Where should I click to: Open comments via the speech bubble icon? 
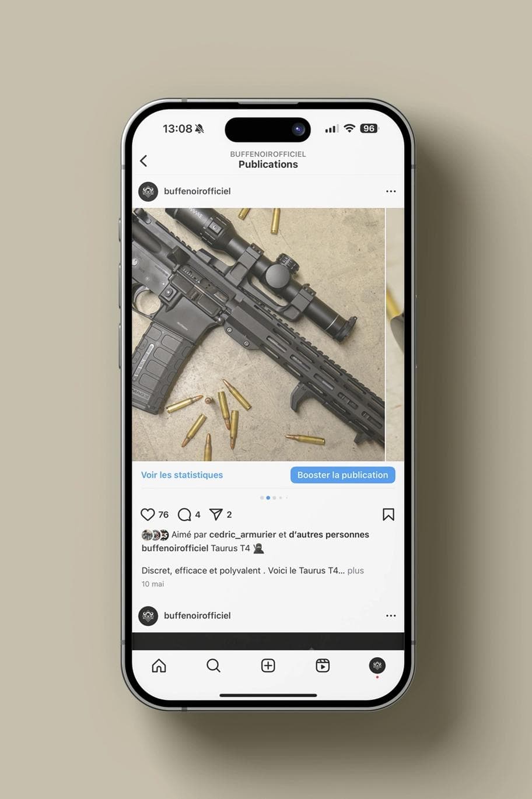(x=184, y=514)
